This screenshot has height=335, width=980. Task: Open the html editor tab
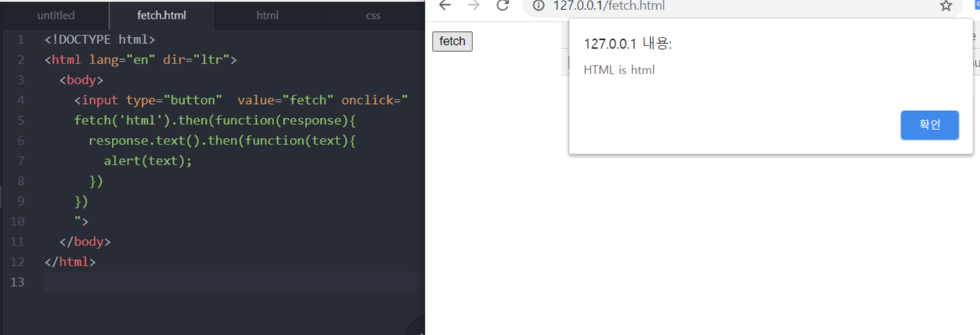pos(267,15)
